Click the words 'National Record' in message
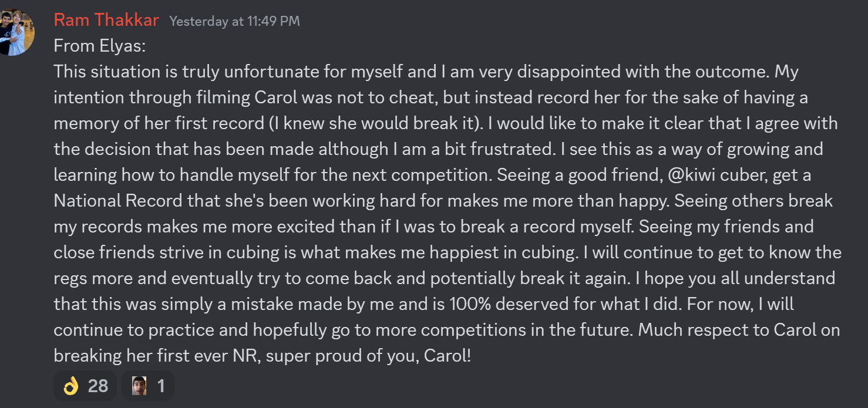 (118, 201)
